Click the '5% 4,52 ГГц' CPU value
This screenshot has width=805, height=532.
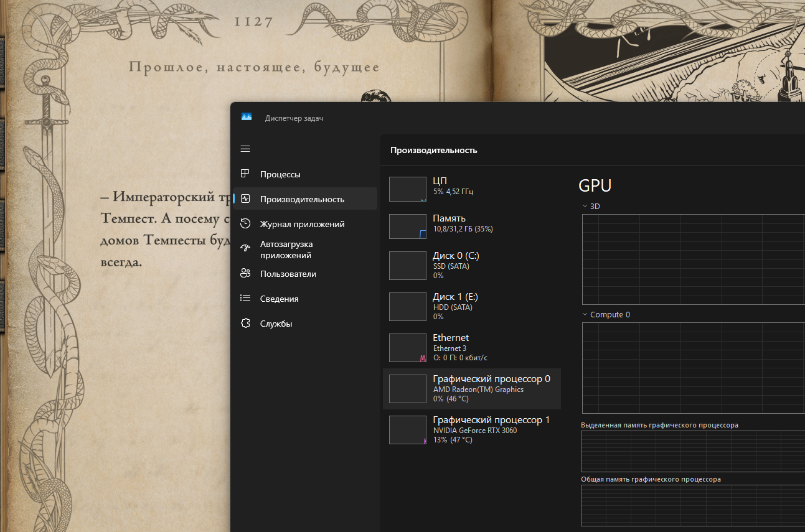453,192
